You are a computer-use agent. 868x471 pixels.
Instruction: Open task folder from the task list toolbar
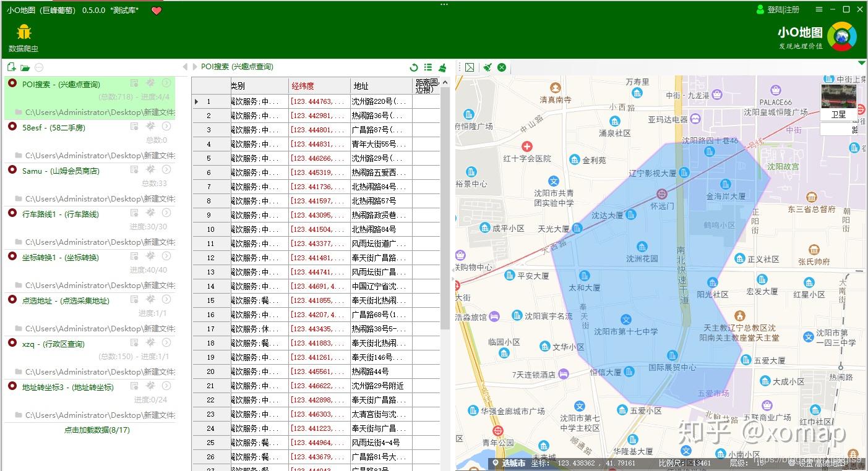tap(25, 67)
